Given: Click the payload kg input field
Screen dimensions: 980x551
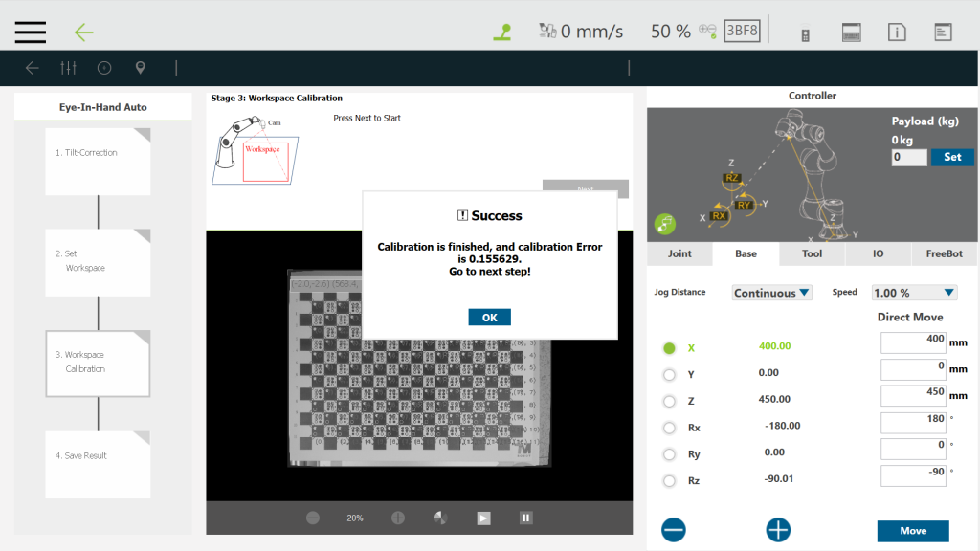Looking at the screenshot, I should coord(908,157).
